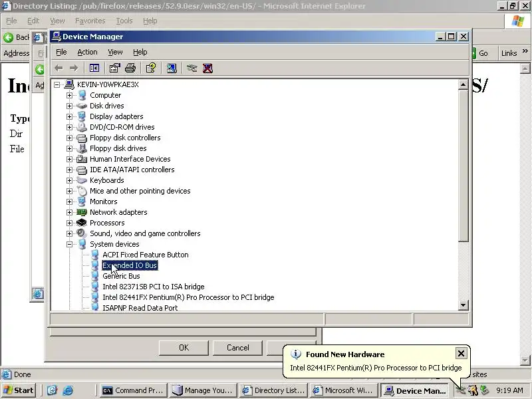
Task: Click the Disable device toolbar icon
Action: (192, 68)
